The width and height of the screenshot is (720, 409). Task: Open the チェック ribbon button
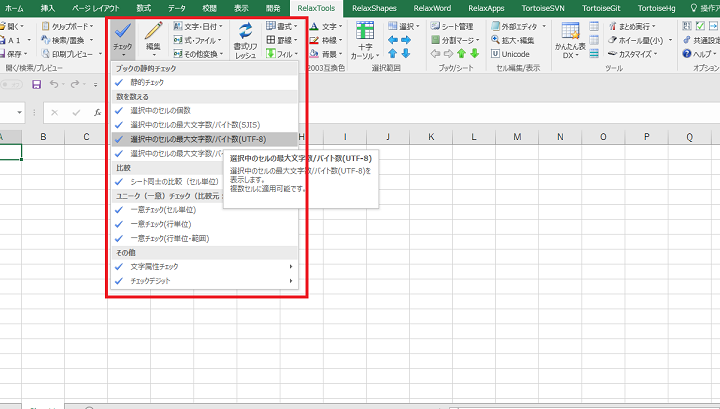[123, 39]
